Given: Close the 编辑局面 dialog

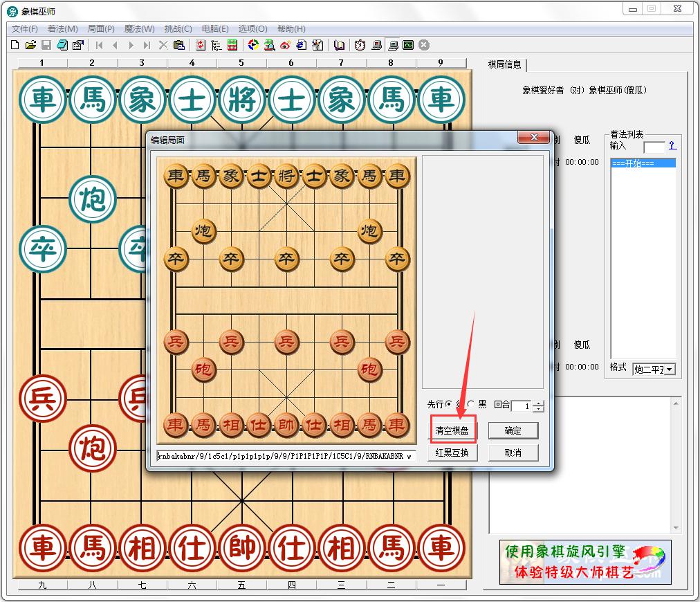Looking at the screenshot, I should point(533,137).
